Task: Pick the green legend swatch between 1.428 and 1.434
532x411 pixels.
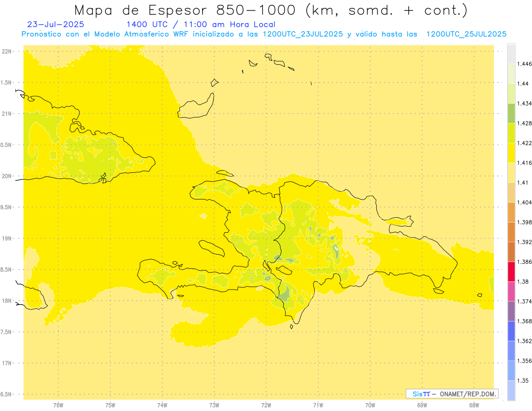Action: (511, 113)
